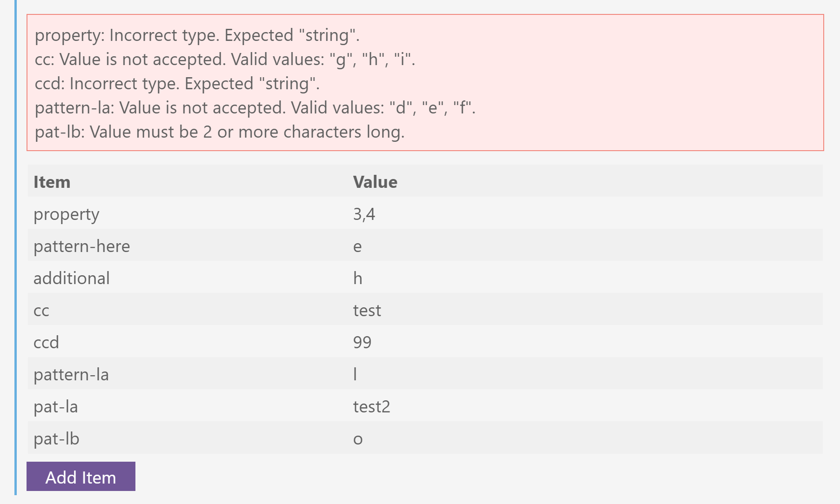
Task: Select the pat-lb row
Action: [56, 438]
